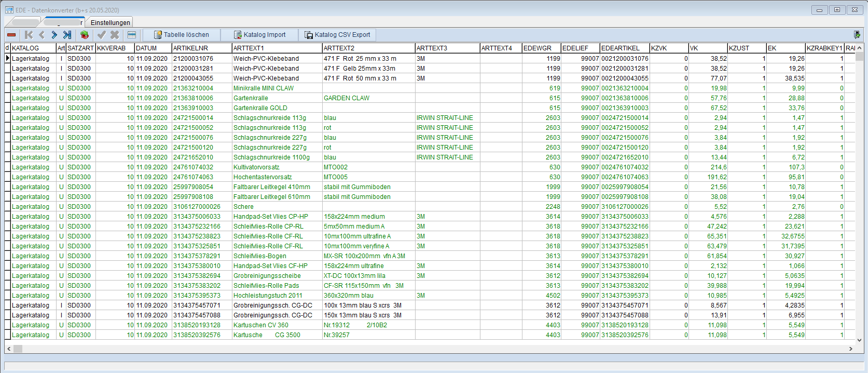Start the Katalog Import
868x373 pixels.
(x=259, y=35)
